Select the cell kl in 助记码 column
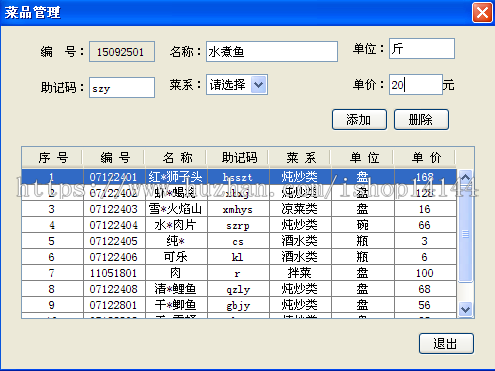The image size is (495, 371). (238, 257)
